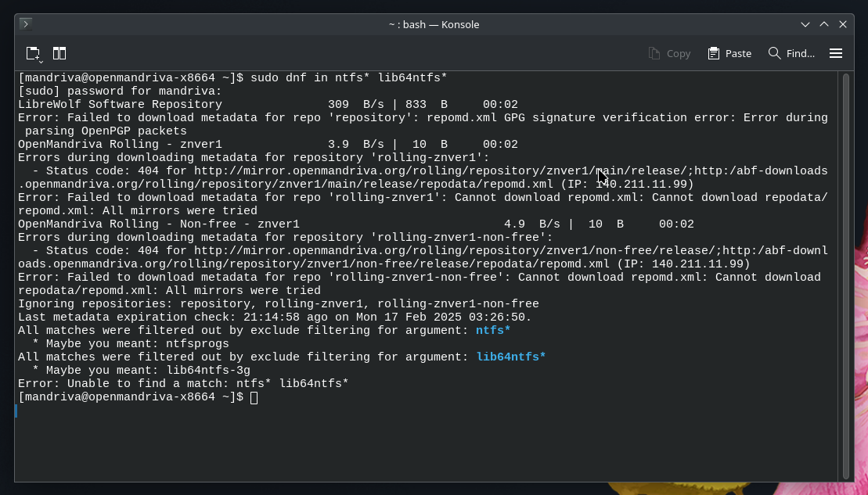Image resolution: width=868 pixels, height=495 pixels.
Task: Click the 'sudo dnf in' command text
Action: pos(289,78)
